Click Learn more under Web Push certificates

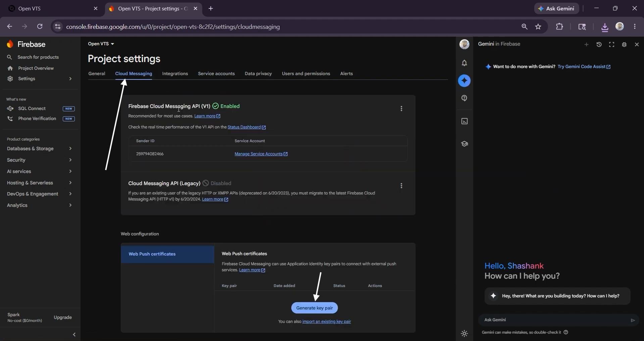[252, 270]
